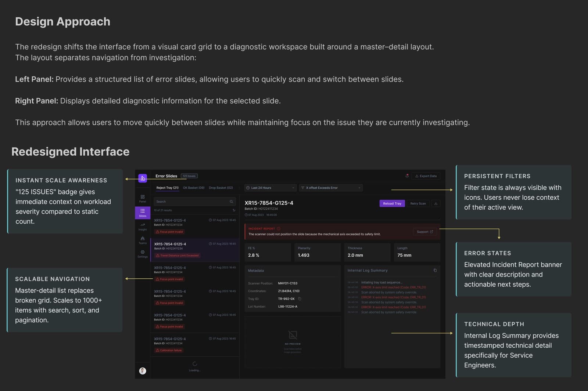Click the user avatar at sidebar bottom
This screenshot has height=391, width=588.
point(143,371)
